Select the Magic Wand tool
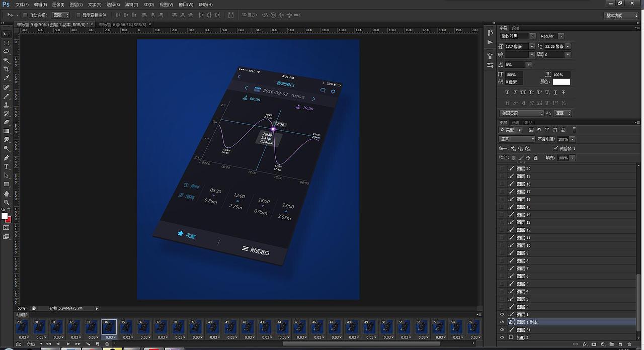The height and width of the screenshot is (350, 644). 7,60
